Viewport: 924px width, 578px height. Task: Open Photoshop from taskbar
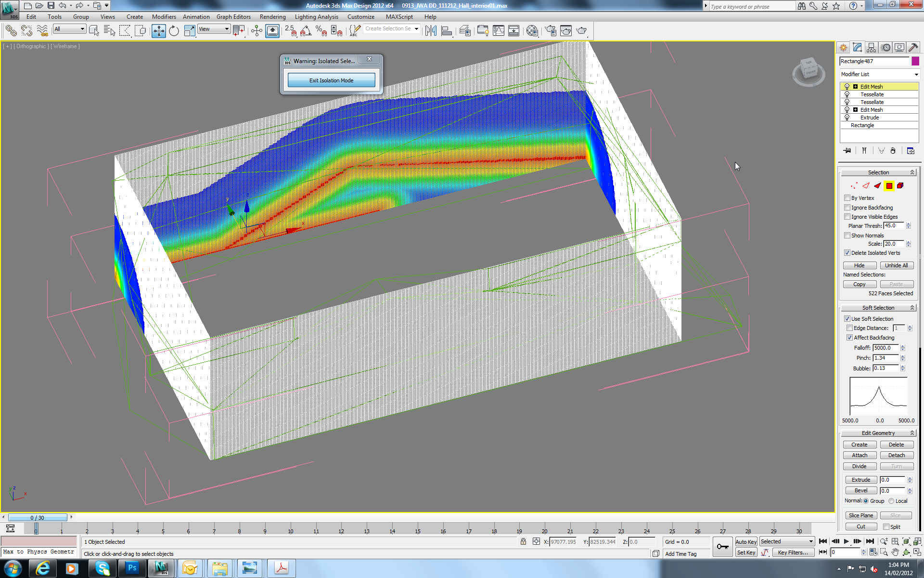(x=132, y=568)
